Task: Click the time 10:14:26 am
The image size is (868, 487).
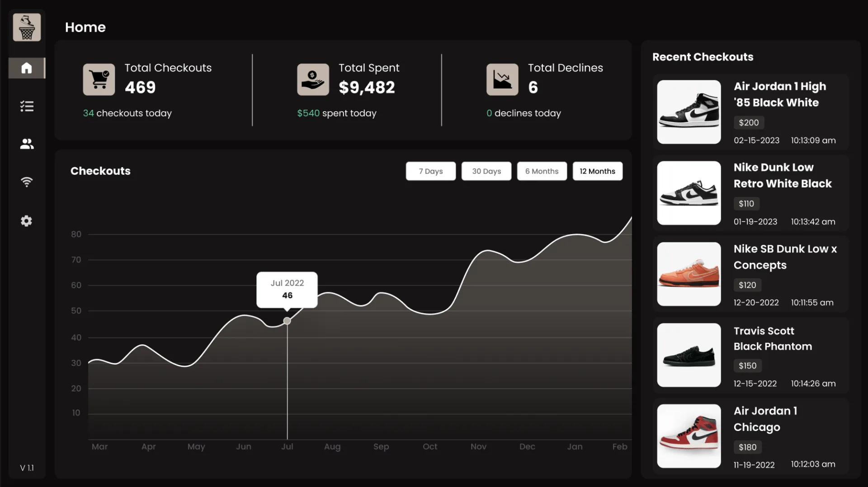Action: click(813, 384)
